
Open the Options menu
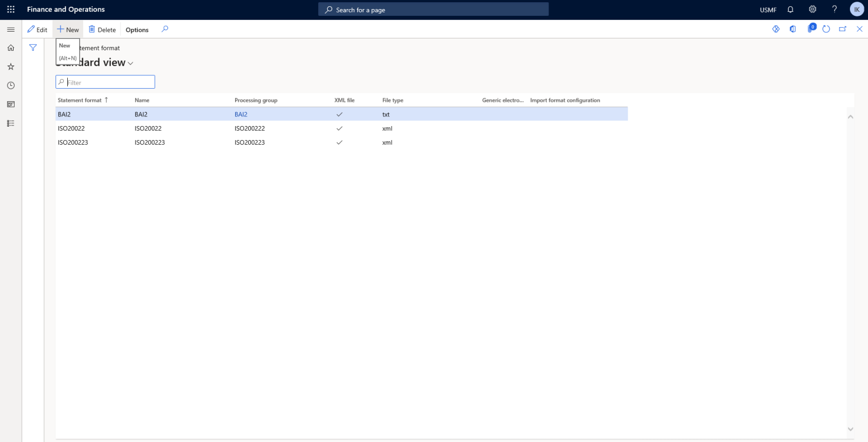[x=136, y=29]
